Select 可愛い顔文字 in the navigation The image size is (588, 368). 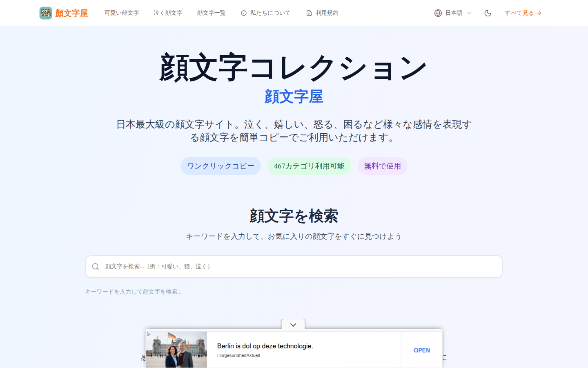pos(122,13)
